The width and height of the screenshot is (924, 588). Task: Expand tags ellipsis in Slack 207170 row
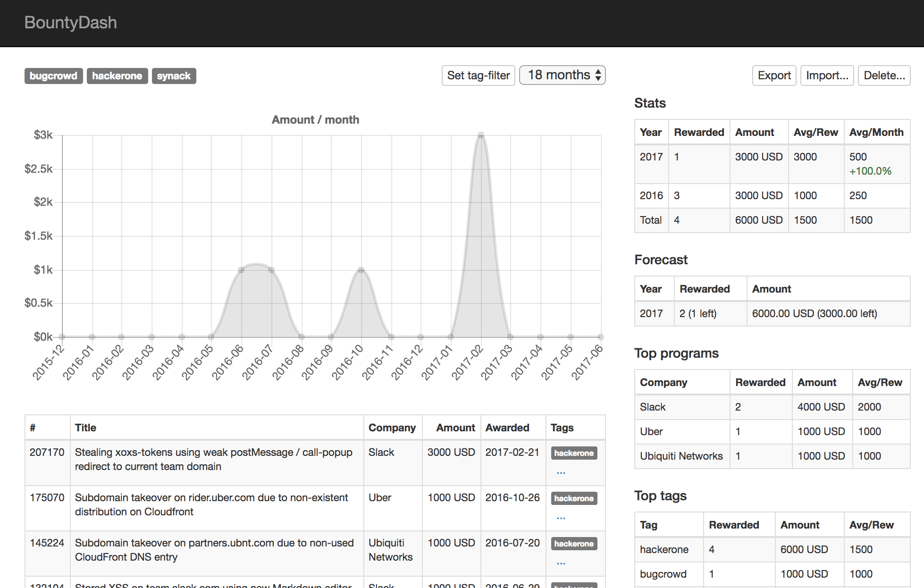coord(561,472)
